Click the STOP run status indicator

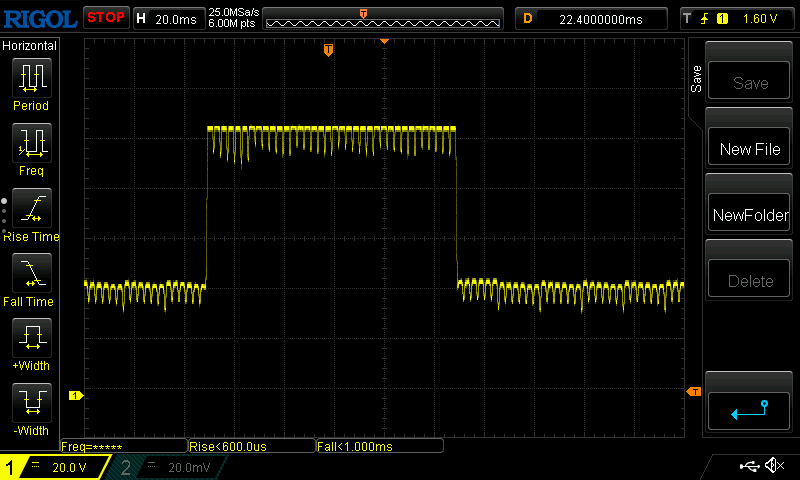(106, 18)
